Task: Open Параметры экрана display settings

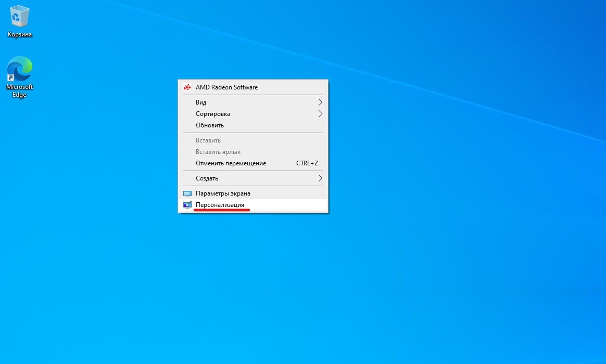Action: point(253,193)
